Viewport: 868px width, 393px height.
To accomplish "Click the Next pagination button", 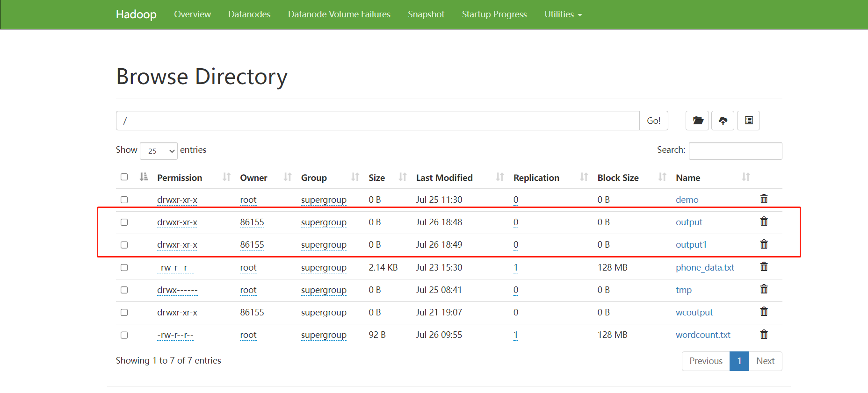I will click(765, 361).
